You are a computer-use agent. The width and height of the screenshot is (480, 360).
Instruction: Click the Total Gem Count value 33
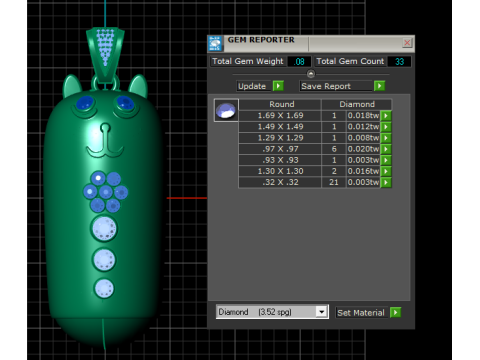[x=399, y=62]
